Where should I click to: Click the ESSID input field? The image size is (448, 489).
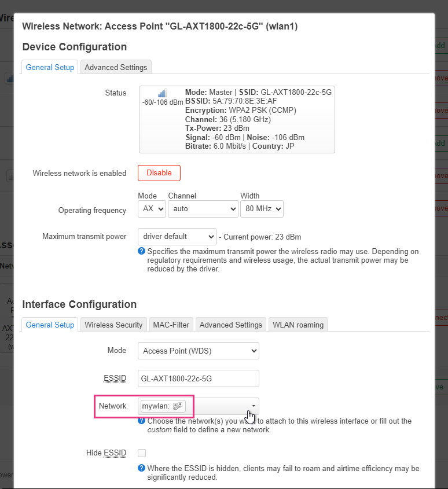point(199,378)
